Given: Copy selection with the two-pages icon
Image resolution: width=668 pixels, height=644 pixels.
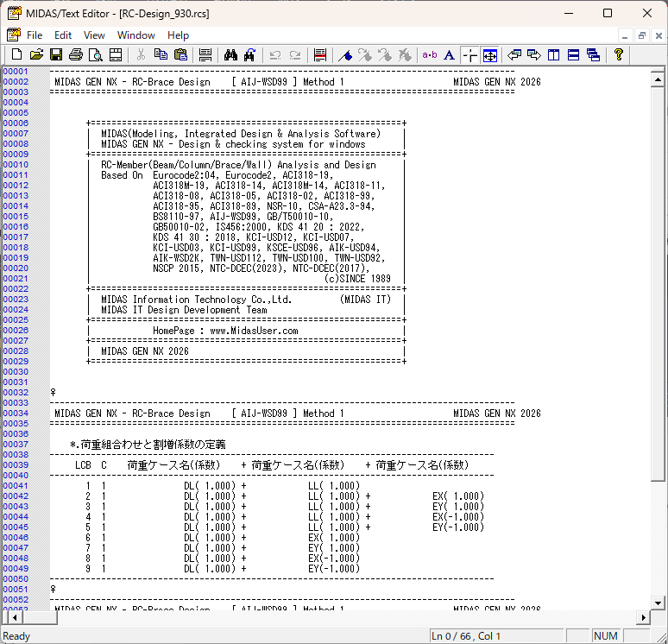Looking at the screenshot, I should 161,55.
